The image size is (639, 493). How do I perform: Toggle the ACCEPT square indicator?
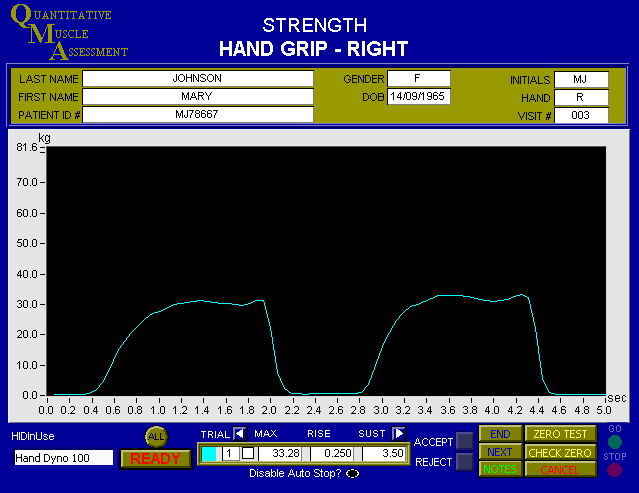coord(465,441)
